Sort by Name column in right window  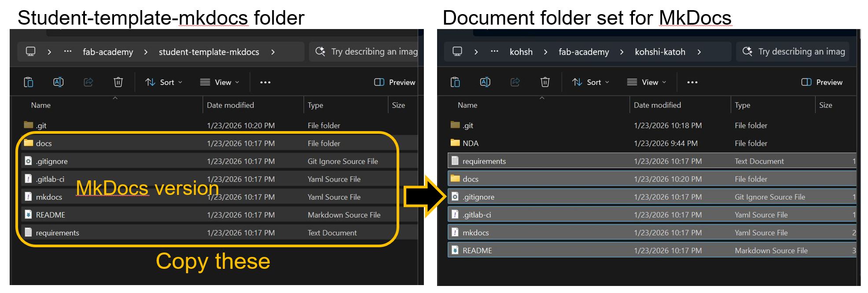pyautogui.click(x=467, y=105)
